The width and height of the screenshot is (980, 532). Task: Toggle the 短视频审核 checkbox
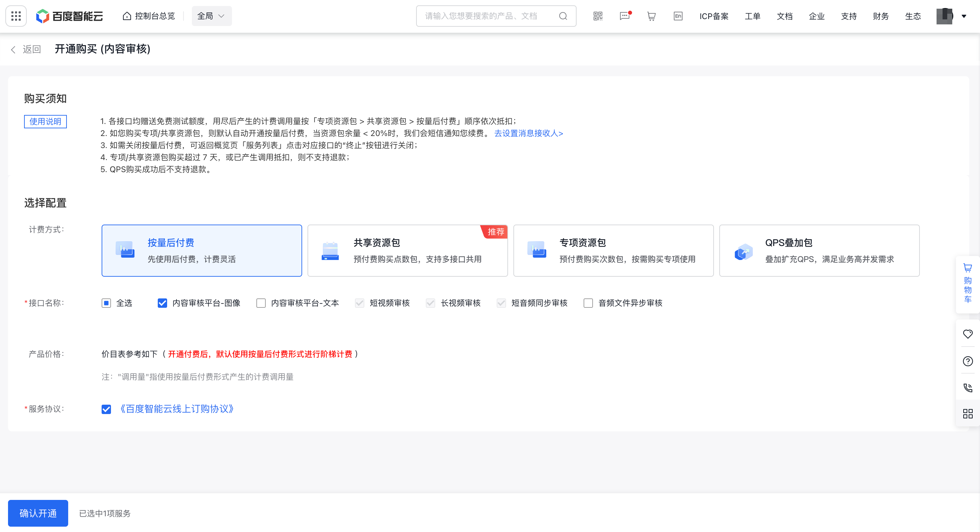(360, 303)
